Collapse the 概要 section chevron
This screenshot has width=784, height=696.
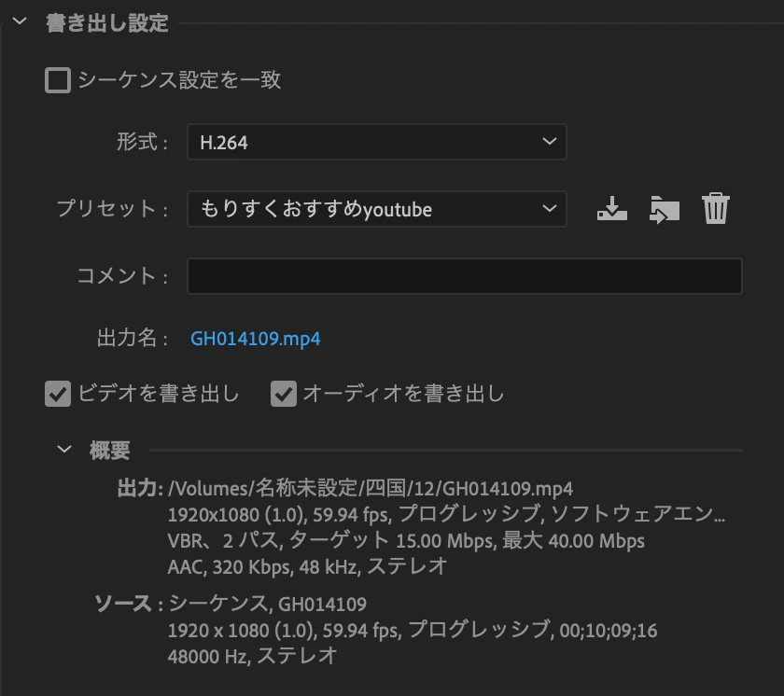point(64,449)
